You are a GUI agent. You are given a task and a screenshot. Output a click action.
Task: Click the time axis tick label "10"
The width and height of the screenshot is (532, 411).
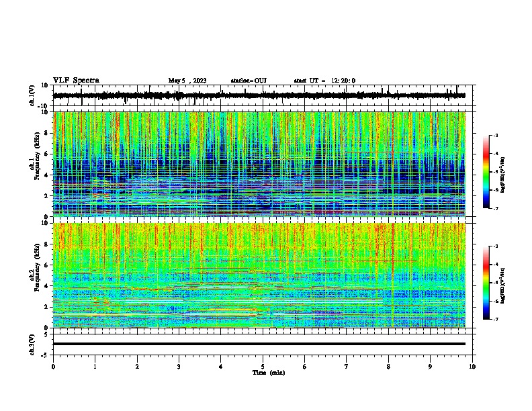click(472, 367)
